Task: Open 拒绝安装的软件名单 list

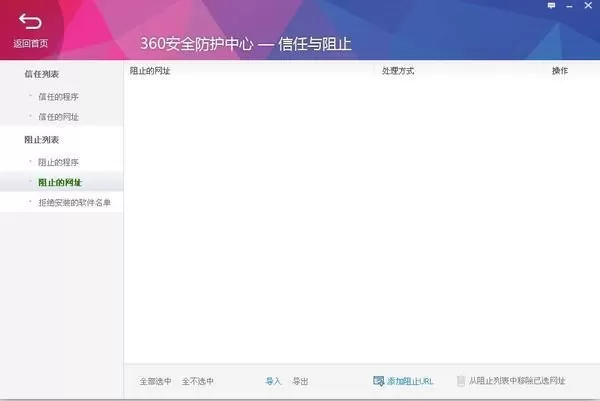Action: (x=74, y=202)
